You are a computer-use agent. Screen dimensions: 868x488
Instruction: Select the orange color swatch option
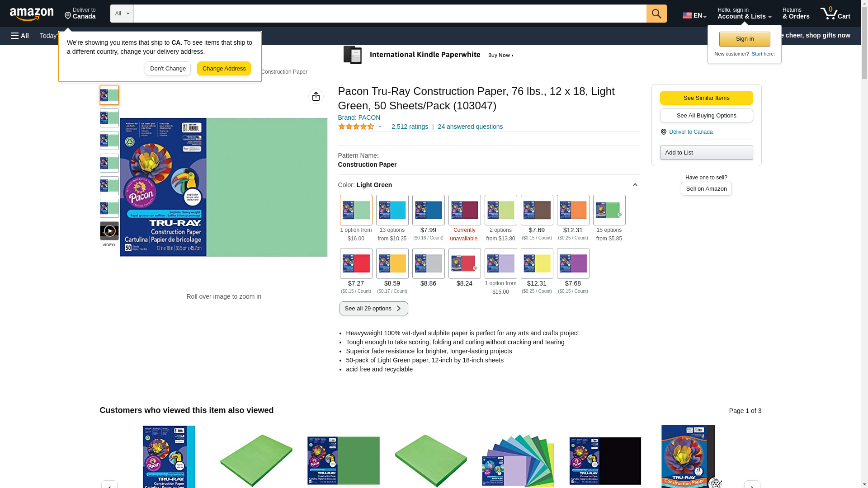(x=573, y=210)
